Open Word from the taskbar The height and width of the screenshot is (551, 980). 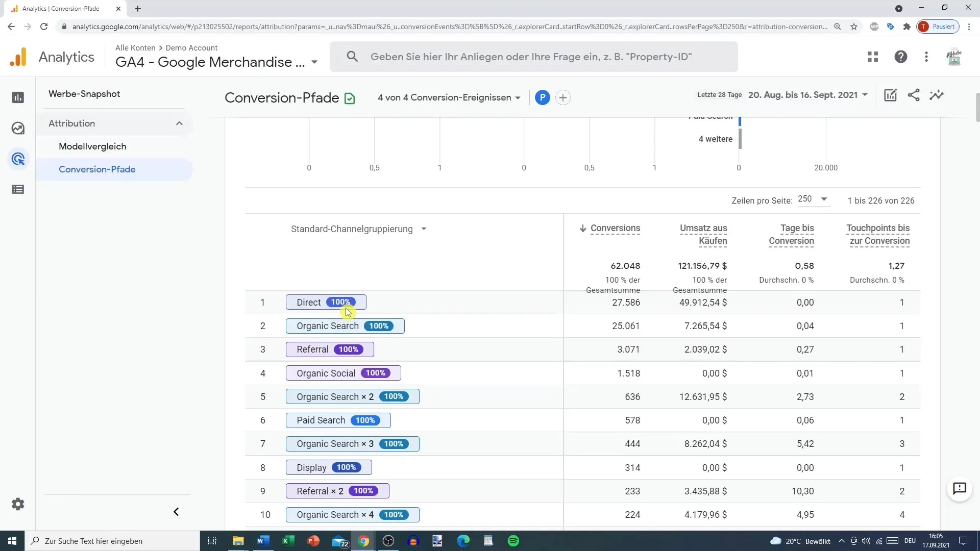pyautogui.click(x=263, y=541)
